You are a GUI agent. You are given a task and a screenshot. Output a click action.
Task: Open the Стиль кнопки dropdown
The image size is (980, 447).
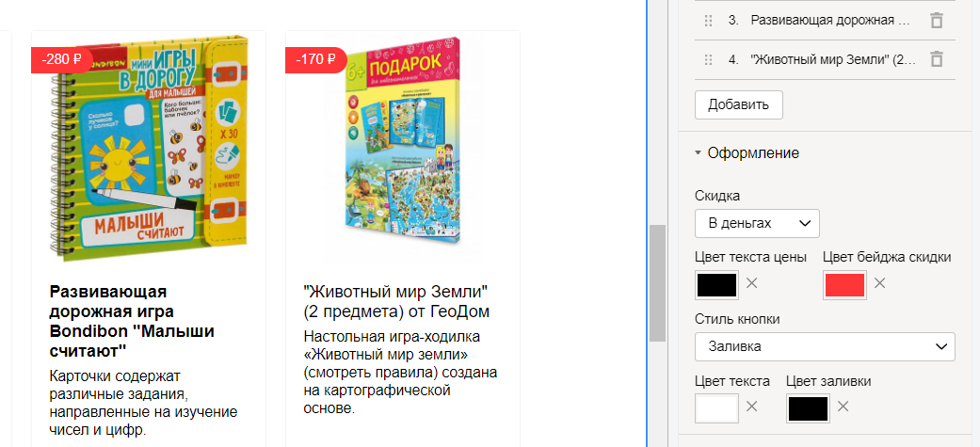coord(825,346)
